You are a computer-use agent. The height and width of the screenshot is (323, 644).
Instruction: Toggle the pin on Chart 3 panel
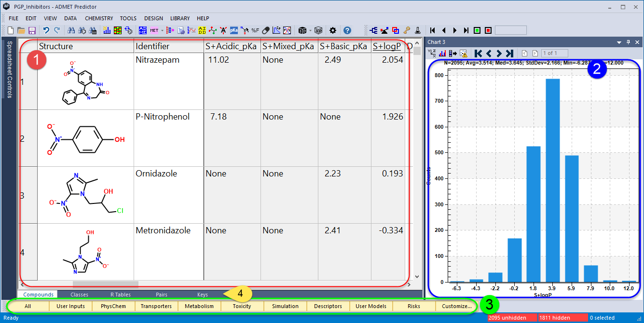628,42
